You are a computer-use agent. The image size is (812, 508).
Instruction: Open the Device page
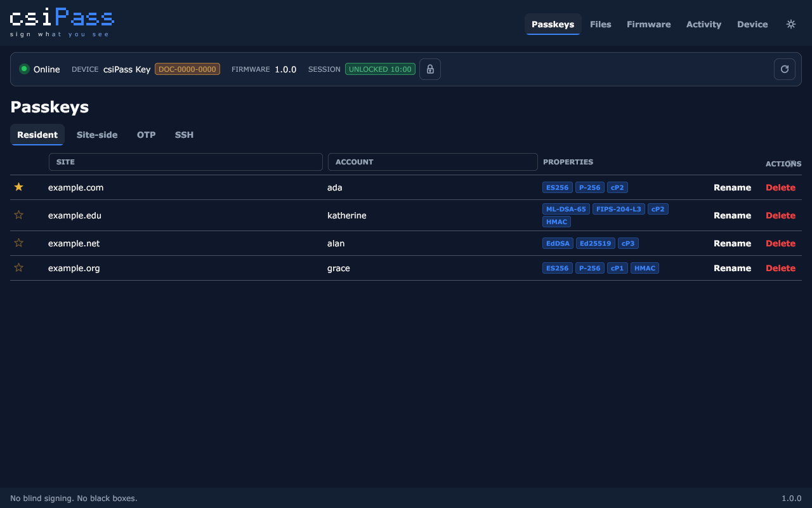(752, 24)
